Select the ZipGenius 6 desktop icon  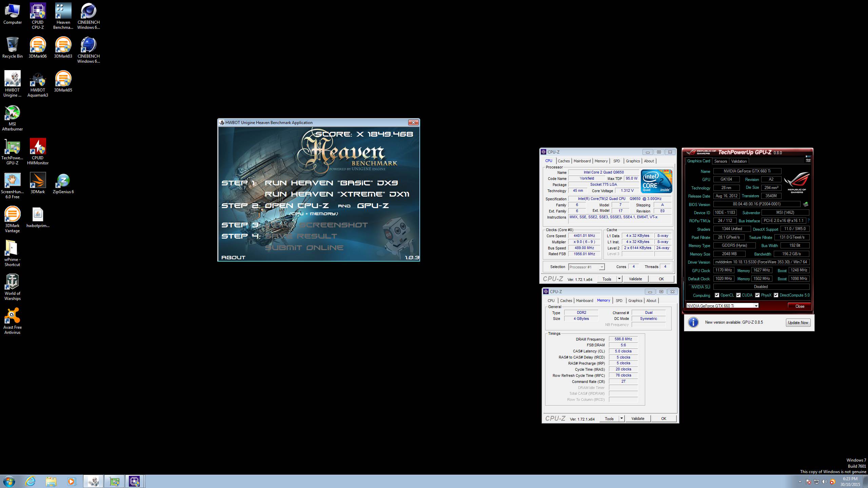(63, 183)
